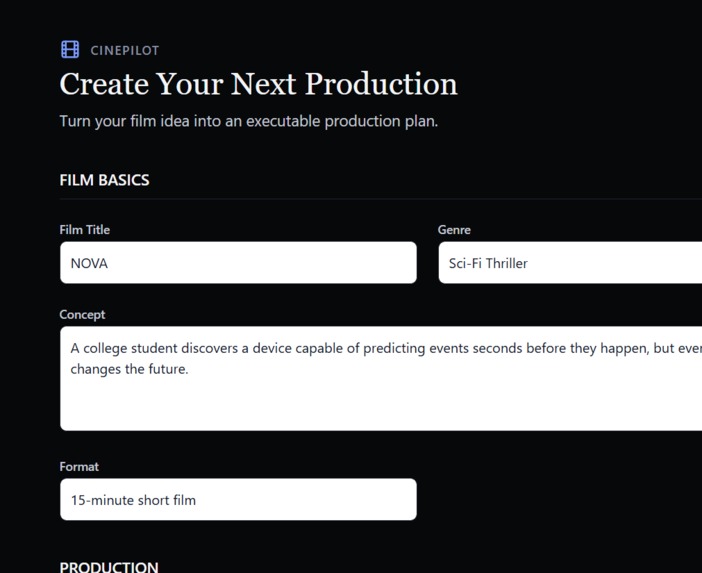Click the Format label

tap(79, 466)
